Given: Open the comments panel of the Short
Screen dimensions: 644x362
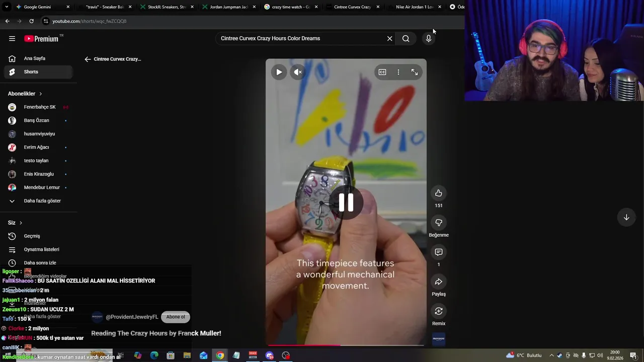Looking at the screenshot, I should (439, 252).
